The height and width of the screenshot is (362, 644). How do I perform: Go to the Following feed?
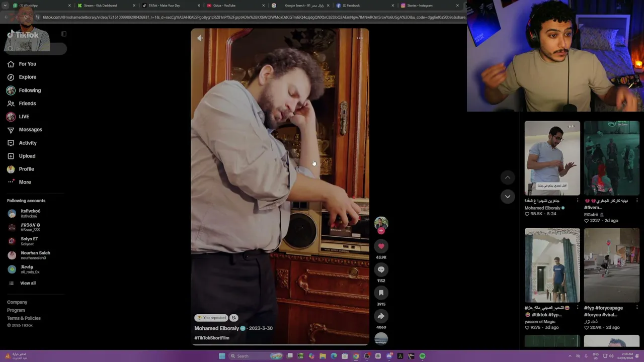click(24, 90)
